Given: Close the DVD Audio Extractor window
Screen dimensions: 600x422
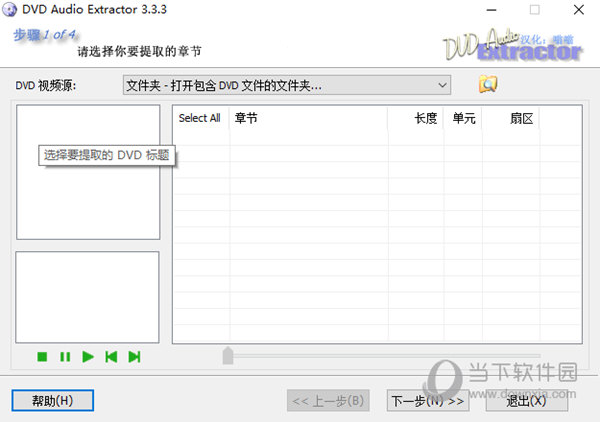Looking at the screenshot, I should [x=579, y=10].
